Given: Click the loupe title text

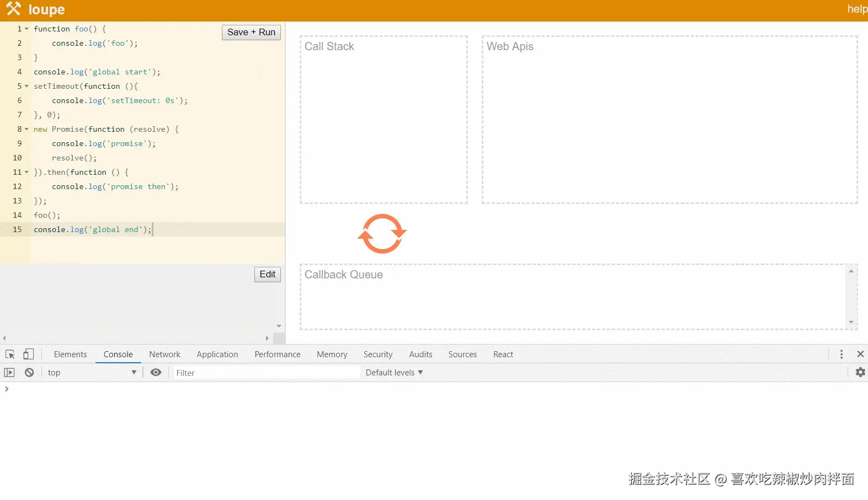Looking at the screenshot, I should (x=46, y=9).
